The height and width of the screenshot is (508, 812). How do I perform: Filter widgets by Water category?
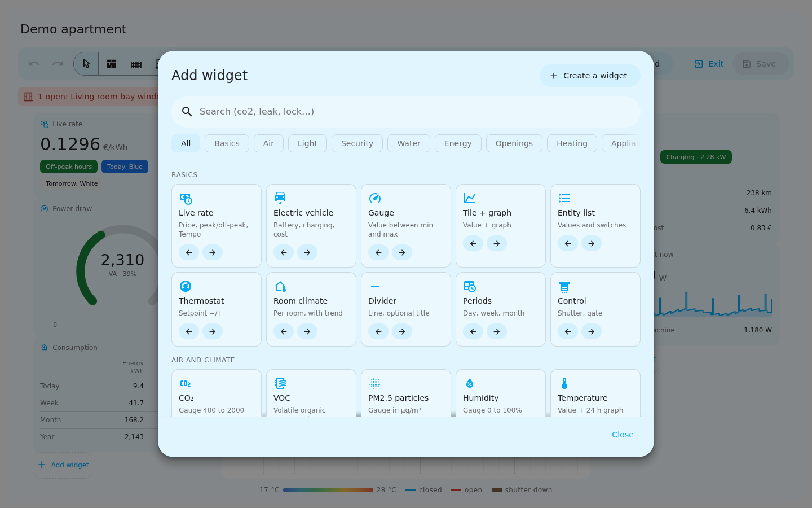coord(409,143)
